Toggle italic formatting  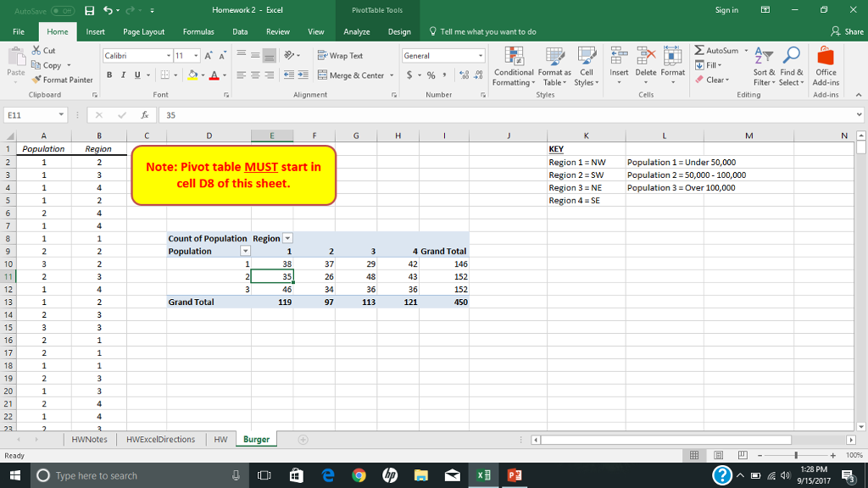123,75
